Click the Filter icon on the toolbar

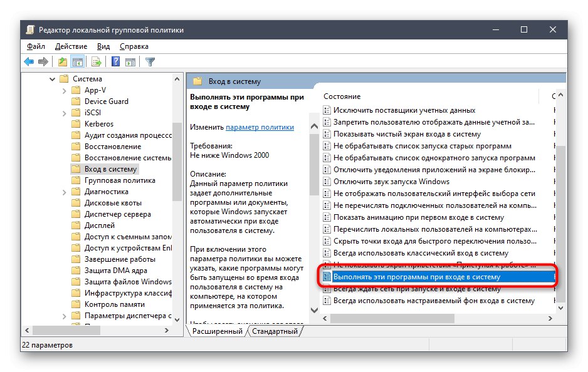[x=149, y=61]
